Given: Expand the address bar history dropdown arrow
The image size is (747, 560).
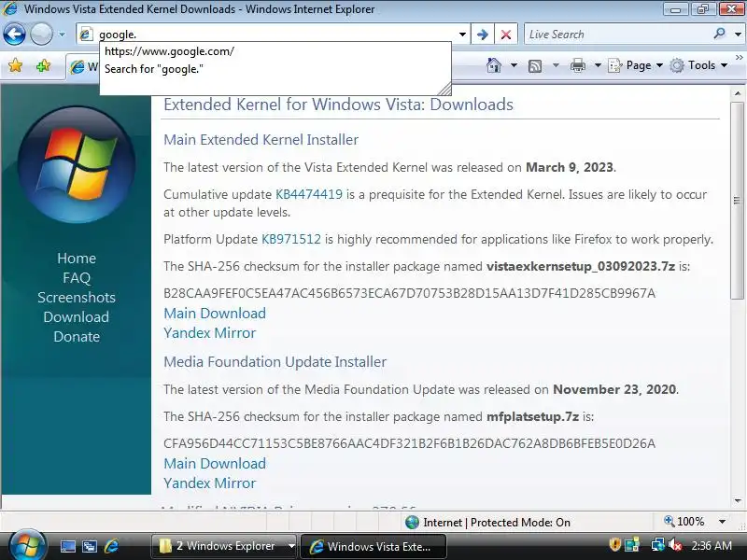Looking at the screenshot, I should (x=462, y=35).
